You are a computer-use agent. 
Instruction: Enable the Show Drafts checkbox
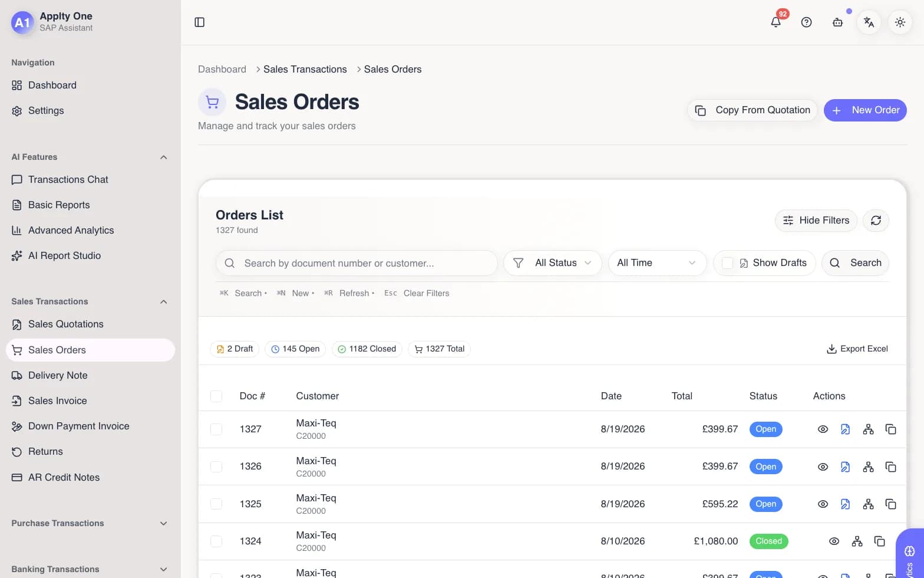pyautogui.click(x=727, y=263)
